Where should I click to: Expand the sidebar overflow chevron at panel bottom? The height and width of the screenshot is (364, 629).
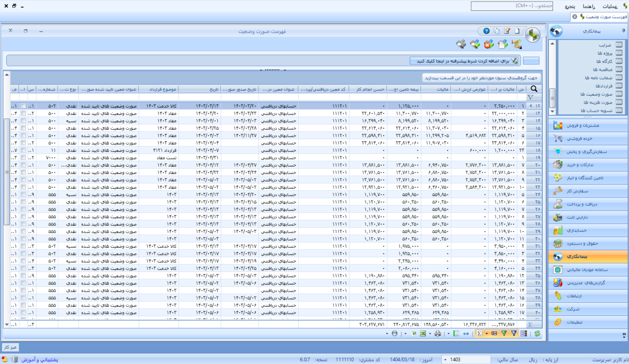coord(624,334)
